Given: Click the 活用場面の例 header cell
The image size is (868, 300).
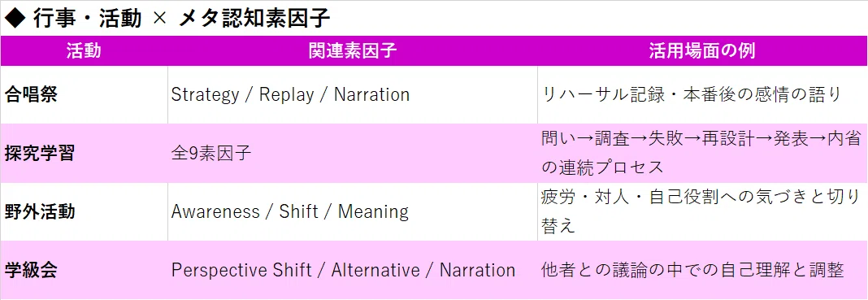Looking at the screenshot, I should click(x=702, y=51).
